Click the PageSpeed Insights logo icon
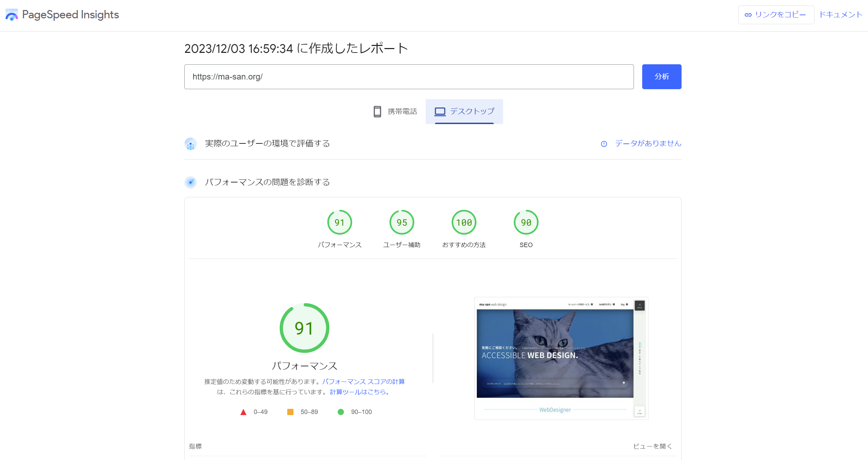Screen dimensions: 868x460 pyautogui.click(x=11, y=15)
